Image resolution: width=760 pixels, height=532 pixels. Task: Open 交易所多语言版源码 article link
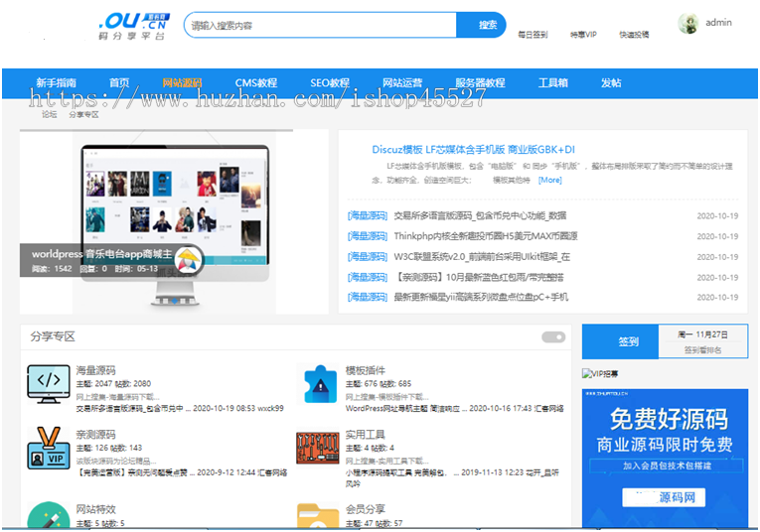[x=480, y=216]
